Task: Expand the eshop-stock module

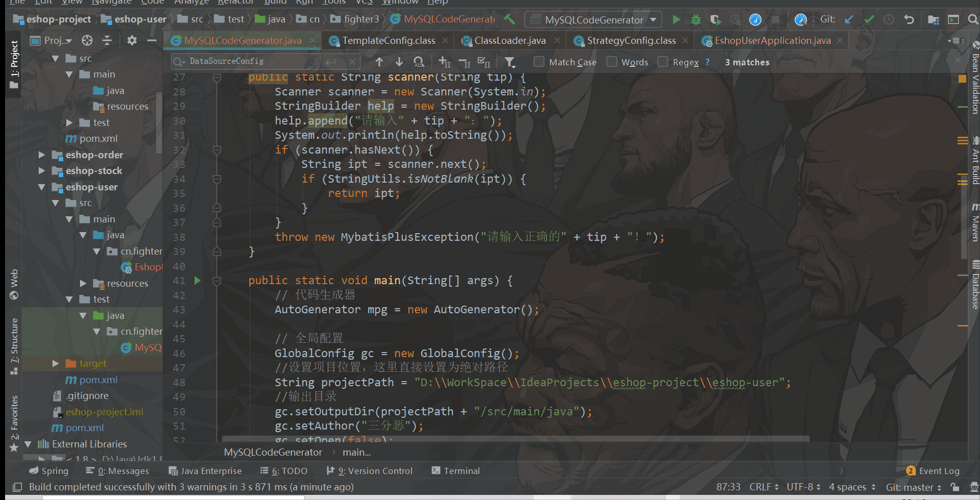Action: tap(42, 170)
